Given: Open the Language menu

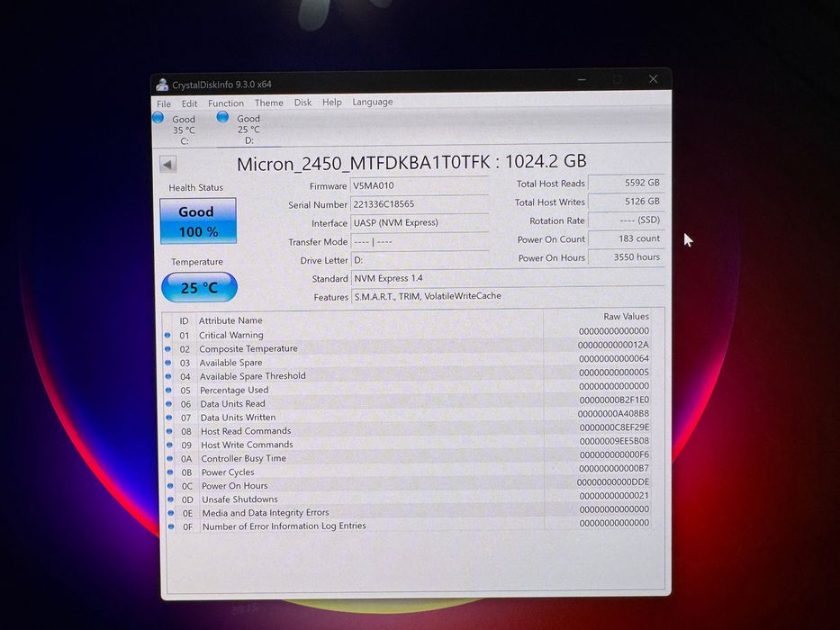Looking at the screenshot, I should 373,101.
